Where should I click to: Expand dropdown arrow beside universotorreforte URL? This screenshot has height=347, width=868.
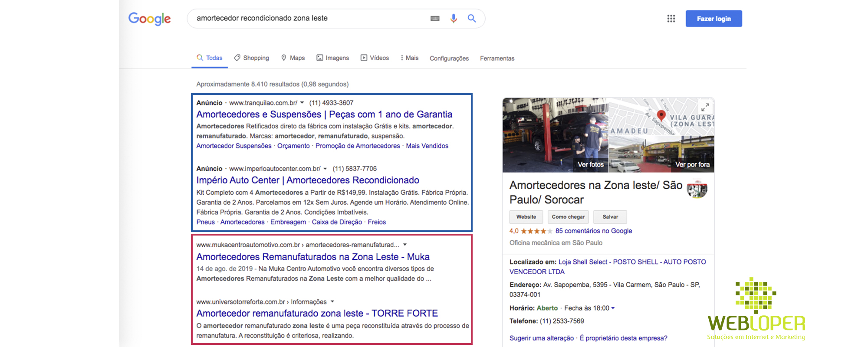click(x=332, y=301)
